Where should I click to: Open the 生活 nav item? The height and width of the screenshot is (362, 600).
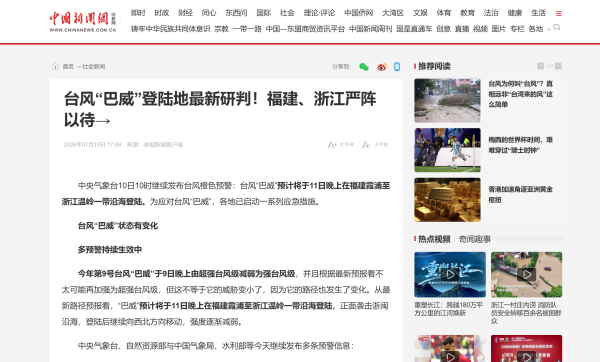tap(538, 13)
